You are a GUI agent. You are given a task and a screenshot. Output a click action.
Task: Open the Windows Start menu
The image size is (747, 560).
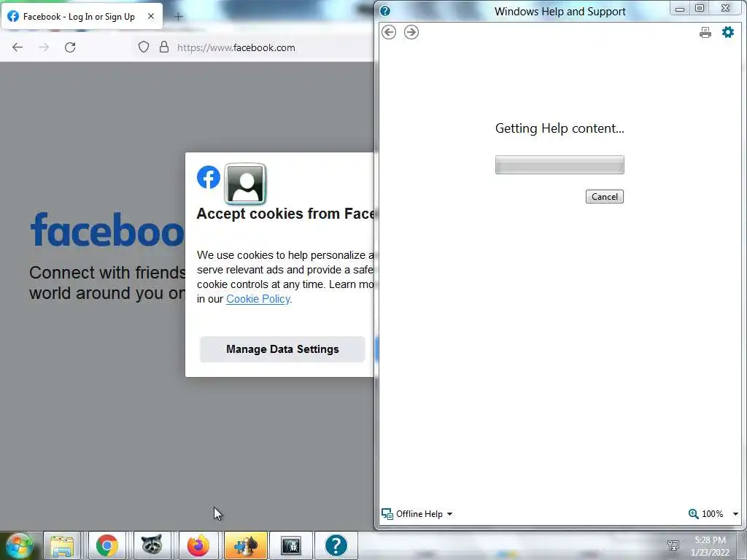tap(18, 545)
